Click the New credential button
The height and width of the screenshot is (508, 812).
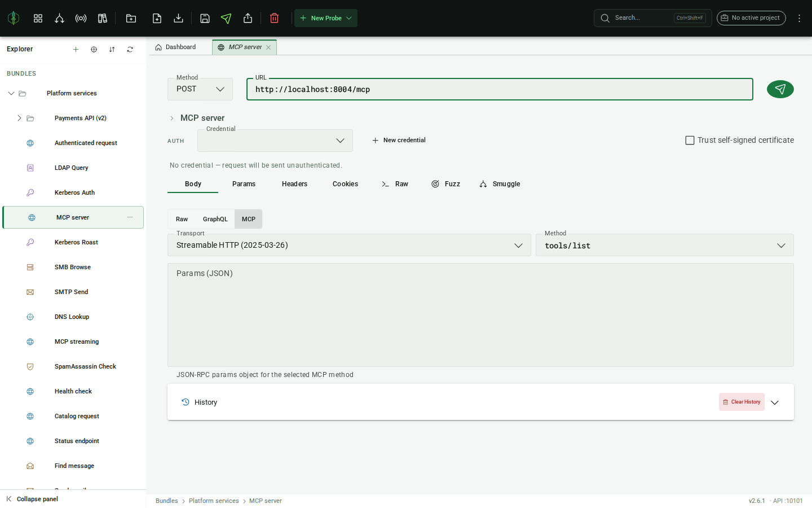(399, 140)
